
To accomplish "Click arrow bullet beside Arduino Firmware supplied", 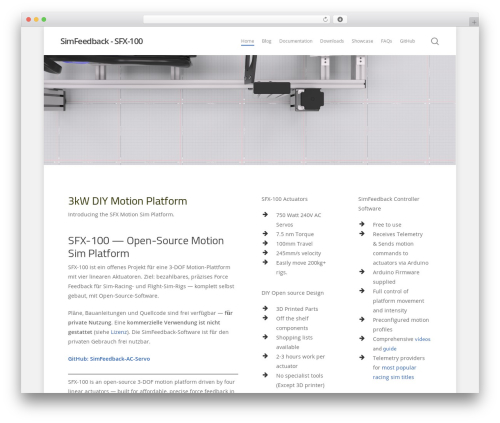I will pos(362,272).
